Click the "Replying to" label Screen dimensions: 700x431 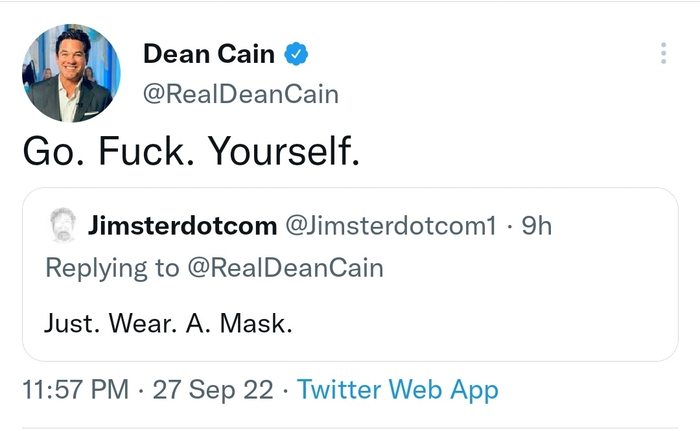(x=110, y=267)
